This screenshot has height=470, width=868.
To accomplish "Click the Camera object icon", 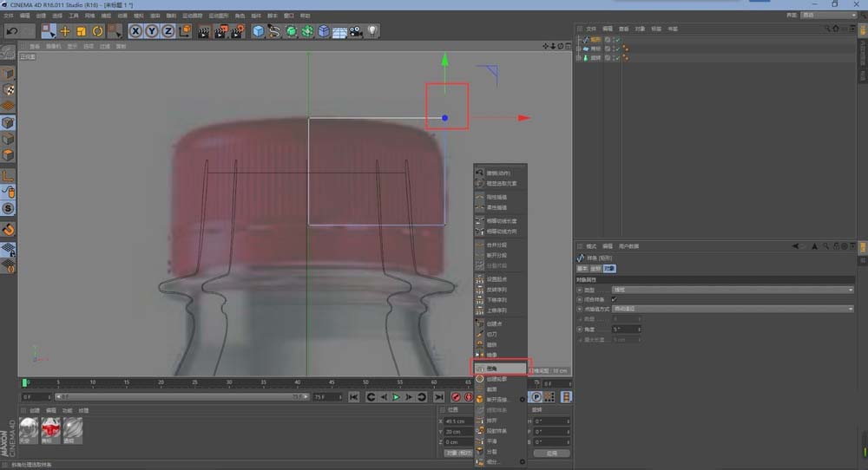I will [356, 31].
